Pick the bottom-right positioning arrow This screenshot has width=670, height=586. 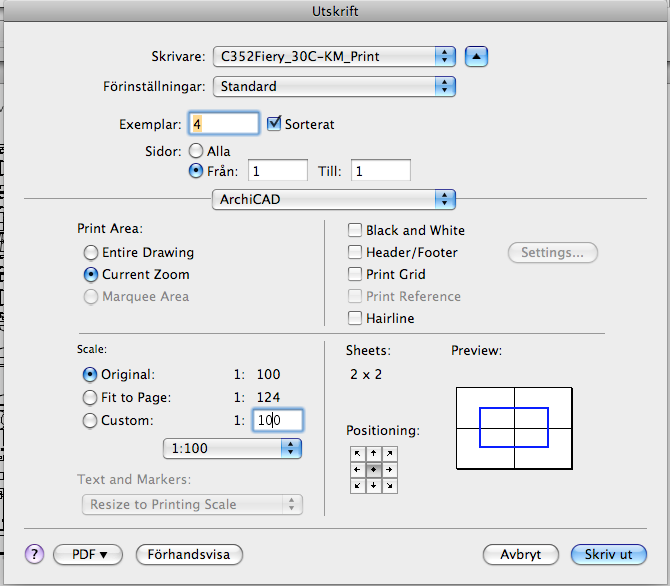pos(389,485)
